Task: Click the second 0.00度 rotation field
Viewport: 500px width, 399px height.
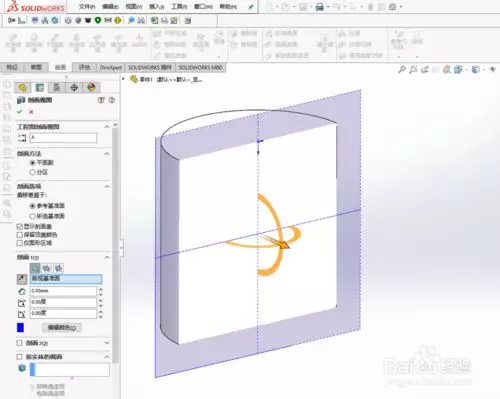Action: coord(63,313)
